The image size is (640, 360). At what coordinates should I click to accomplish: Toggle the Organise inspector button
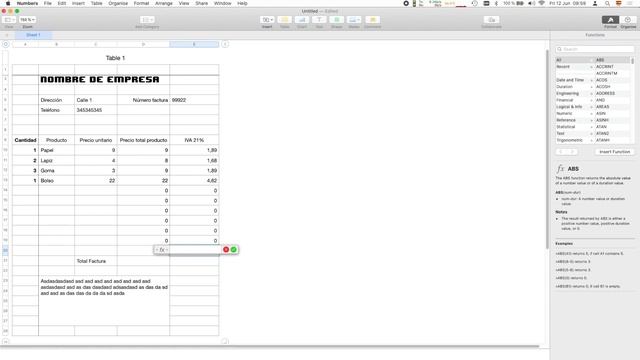(628, 20)
